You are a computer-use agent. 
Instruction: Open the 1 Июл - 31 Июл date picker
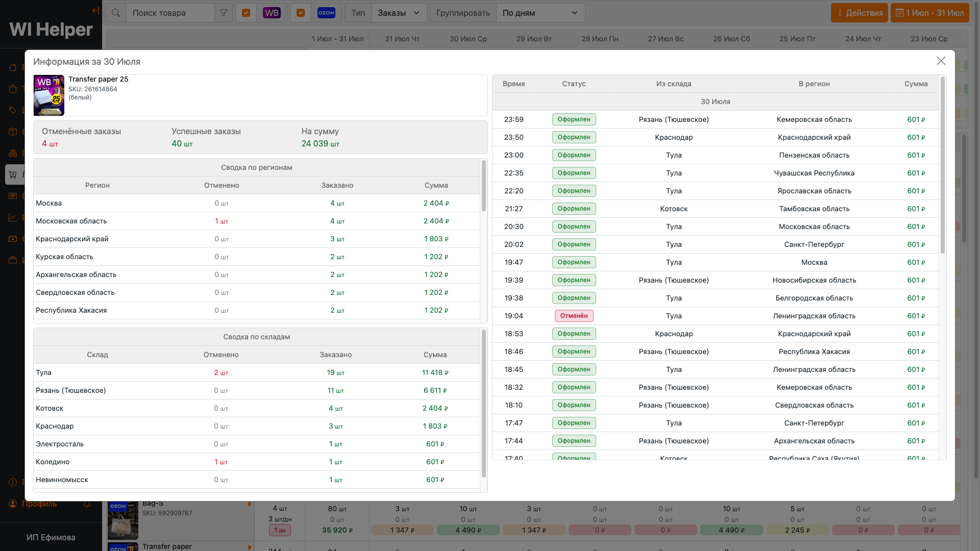(929, 13)
